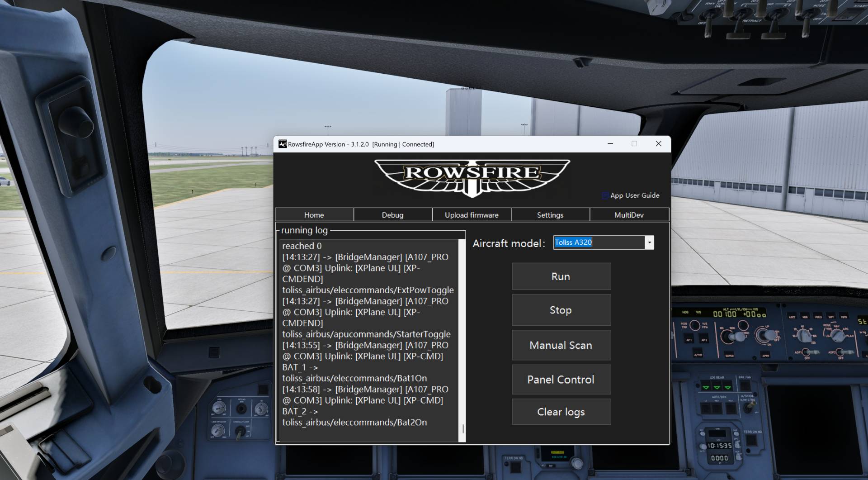Click the RowsfireApp title bar icon

tap(283, 144)
